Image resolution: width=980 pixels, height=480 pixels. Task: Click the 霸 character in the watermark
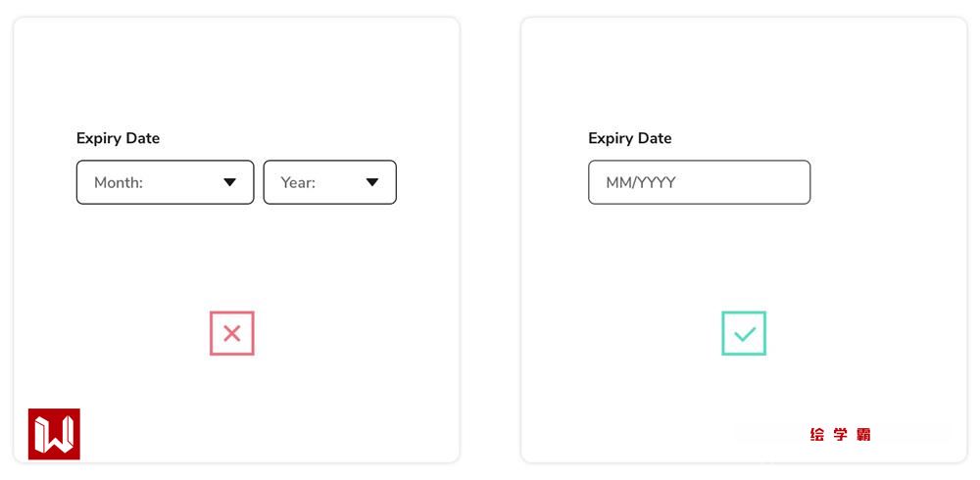(863, 434)
